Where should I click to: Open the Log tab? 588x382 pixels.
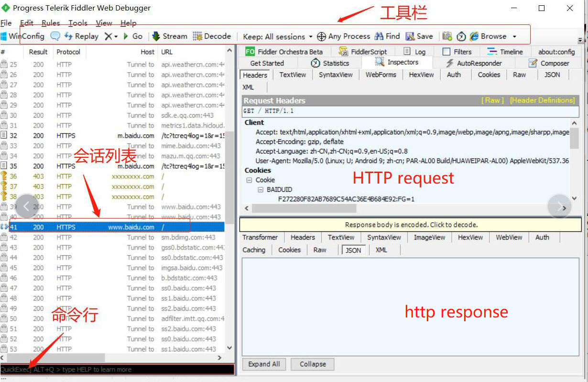[x=414, y=52]
